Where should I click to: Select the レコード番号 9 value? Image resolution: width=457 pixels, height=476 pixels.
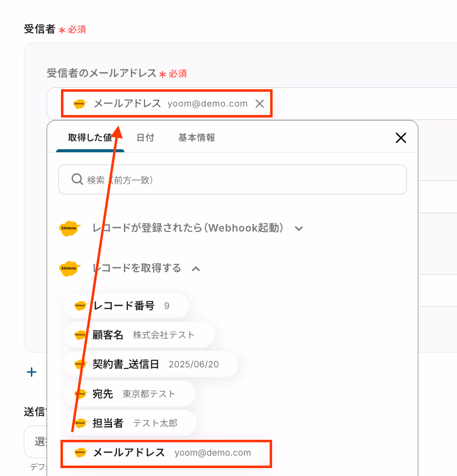point(126,305)
